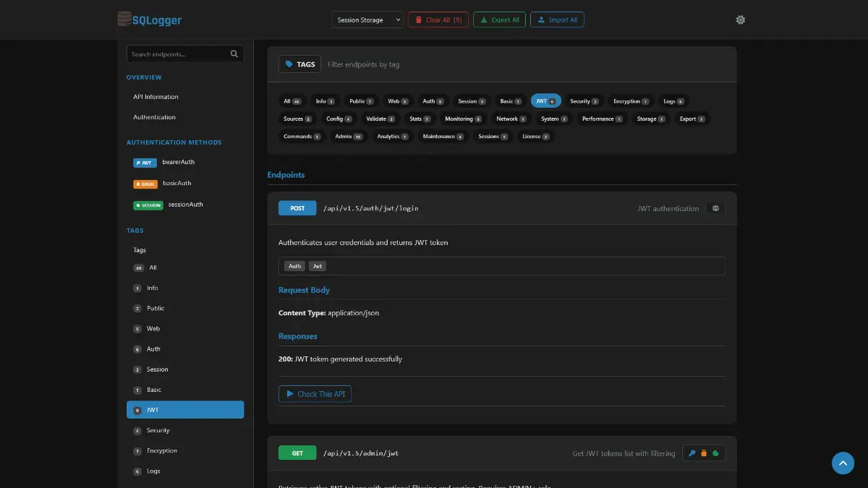Select Security in sidebar tags list
Image resolution: width=868 pixels, height=488 pixels.
(x=185, y=430)
